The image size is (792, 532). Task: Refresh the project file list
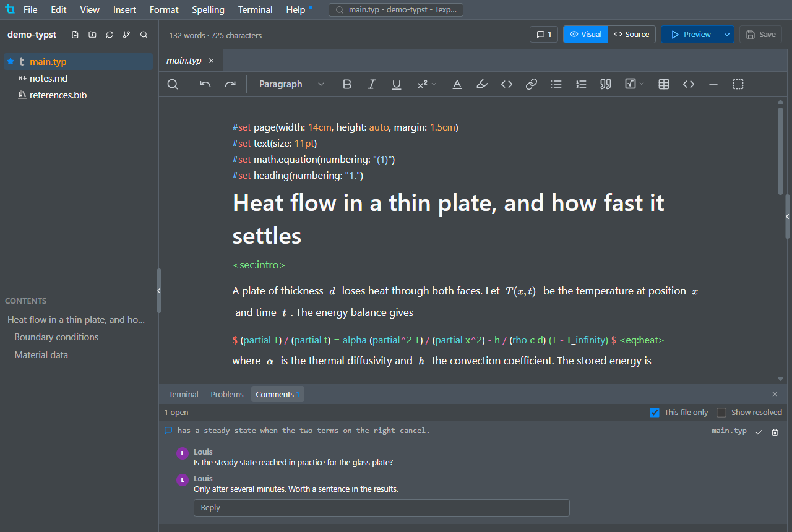[x=110, y=35]
